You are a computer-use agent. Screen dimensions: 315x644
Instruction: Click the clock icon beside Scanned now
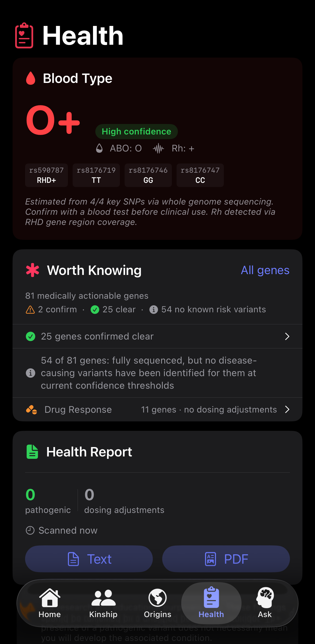(30, 530)
